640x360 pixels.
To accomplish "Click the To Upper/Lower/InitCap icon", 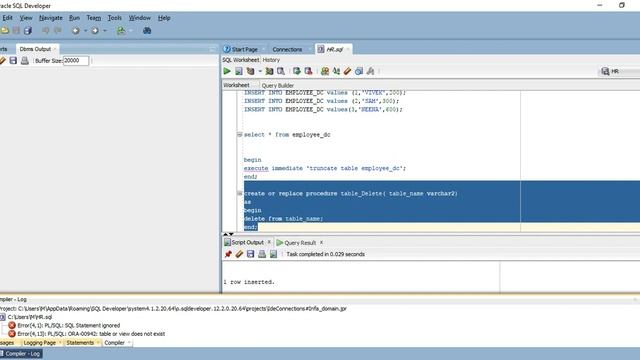I will pyautogui.click(x=336, y=71).
